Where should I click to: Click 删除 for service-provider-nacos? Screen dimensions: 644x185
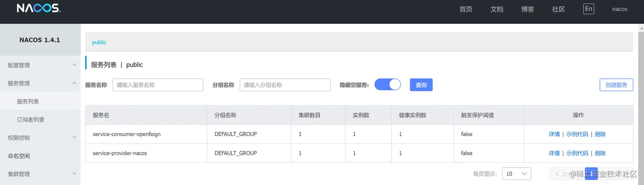[x=600, y=153]
